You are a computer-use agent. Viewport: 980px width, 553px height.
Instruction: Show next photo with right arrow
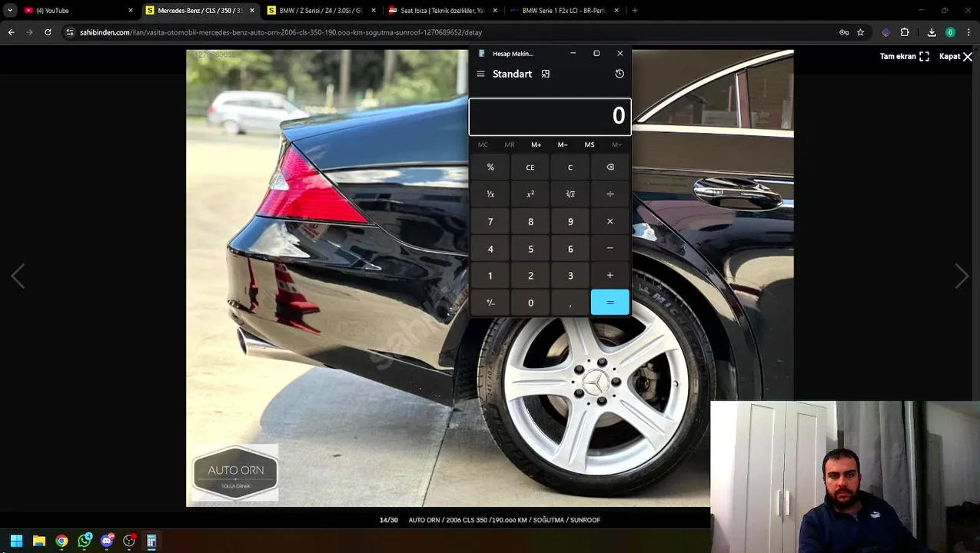[962, 276]
